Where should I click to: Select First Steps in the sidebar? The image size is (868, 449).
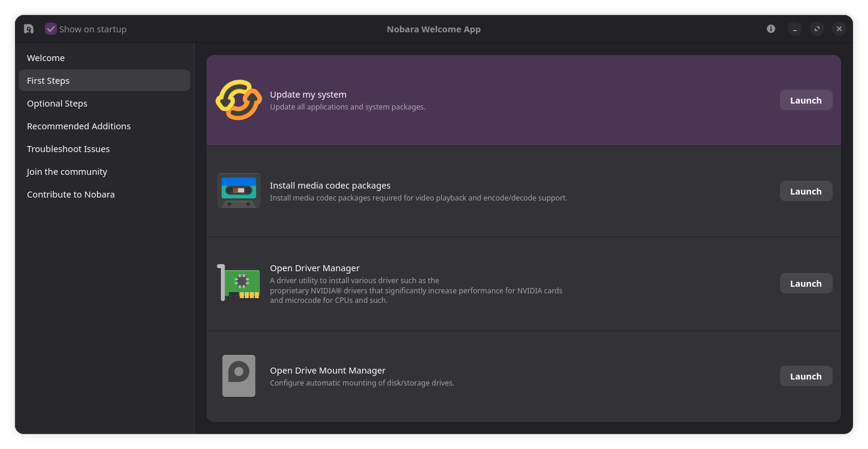click(48, 81)
